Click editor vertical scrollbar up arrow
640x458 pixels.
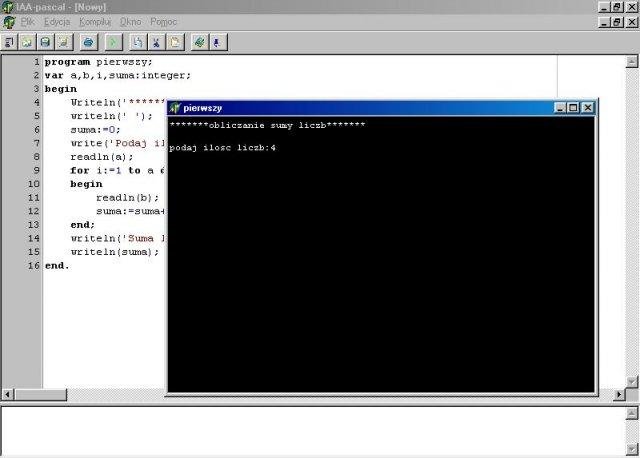[631, 62]
